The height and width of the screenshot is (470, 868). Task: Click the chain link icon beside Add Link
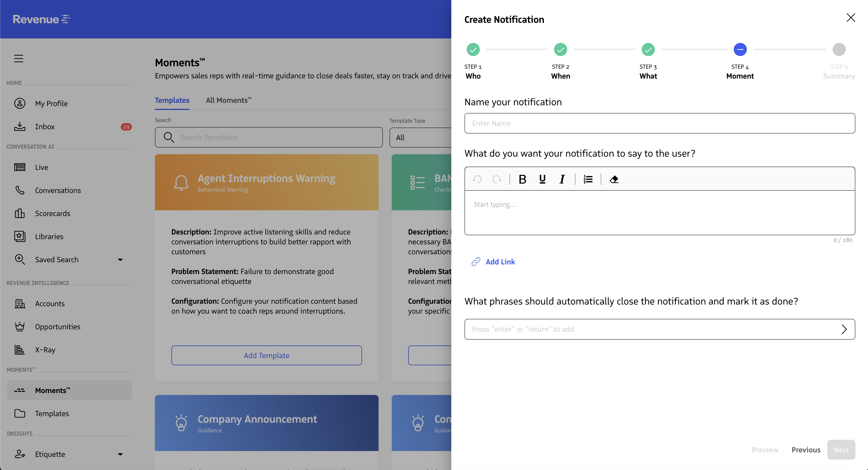tap(475, 262)
